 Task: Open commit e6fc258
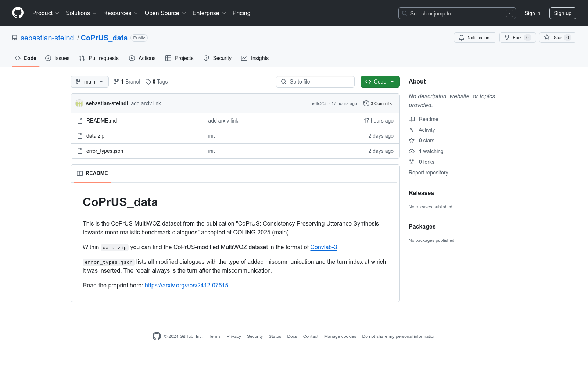(x=320, y=103)
